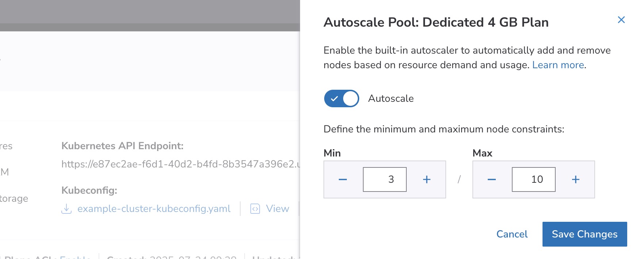This screenshot has height=259, width=644.
Task: Decrease the Min node count
Action: point(342,179)
